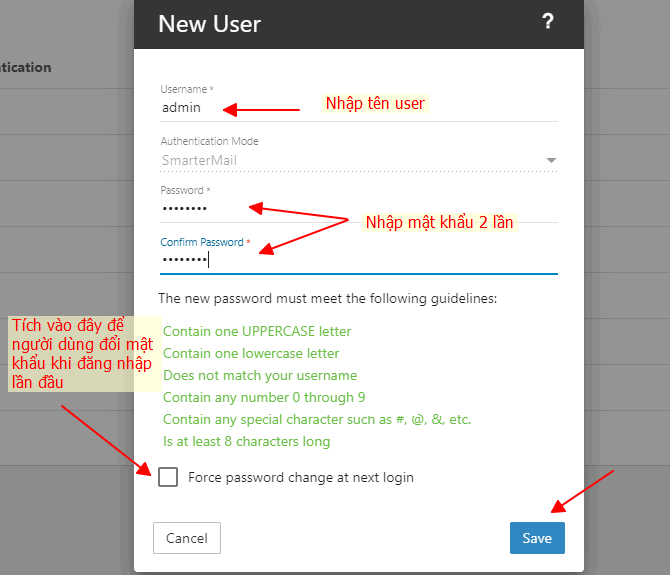The height and width of the screenshot is (575, 670).
Task: Click 'Contain one UPPERCASE letter' guideline
Action: pyautogui.click(x=257, y=331)
